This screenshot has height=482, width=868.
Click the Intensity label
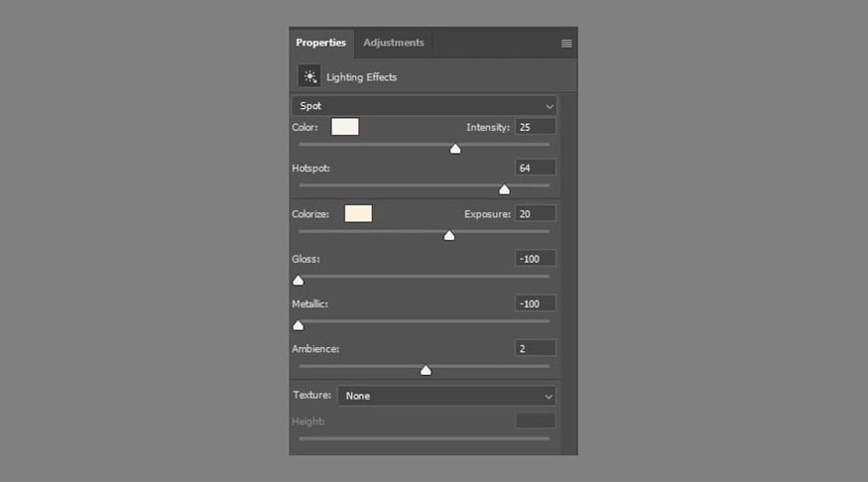488,127
